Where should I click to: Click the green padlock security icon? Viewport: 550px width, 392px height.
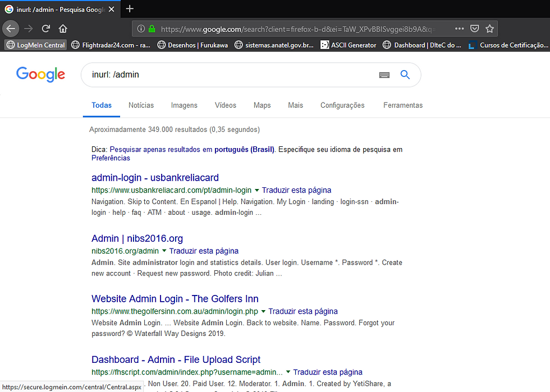click(152, 29)
